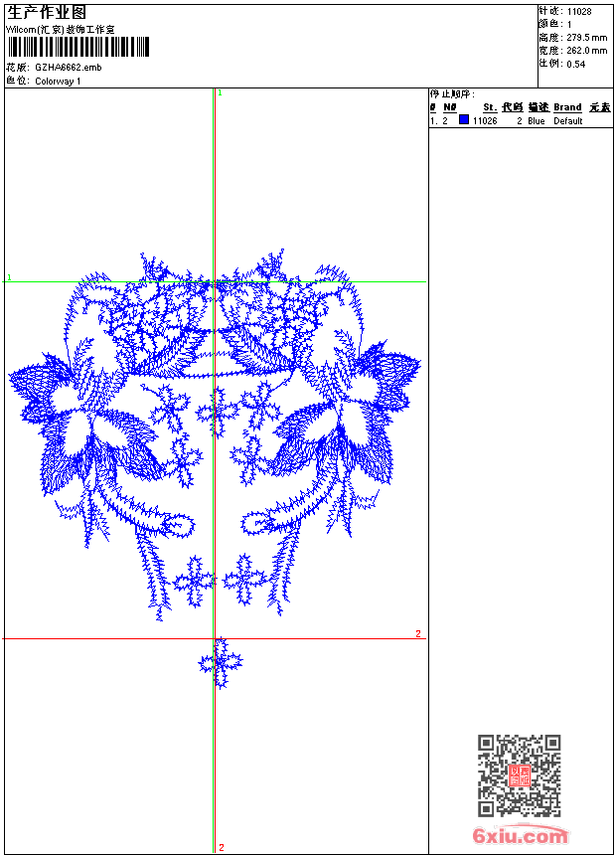
Task: Click the green marker 1 at top of vertical line
Action: pyautogui.click(x=219, y=92)
